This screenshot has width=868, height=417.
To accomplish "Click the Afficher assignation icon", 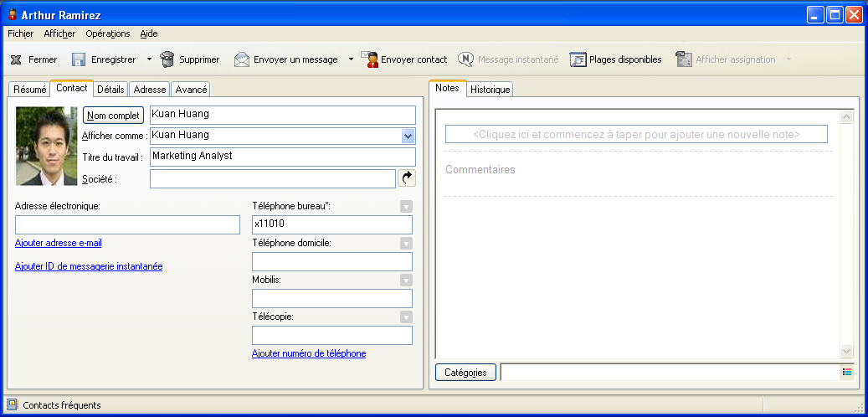I will [684, 59].
